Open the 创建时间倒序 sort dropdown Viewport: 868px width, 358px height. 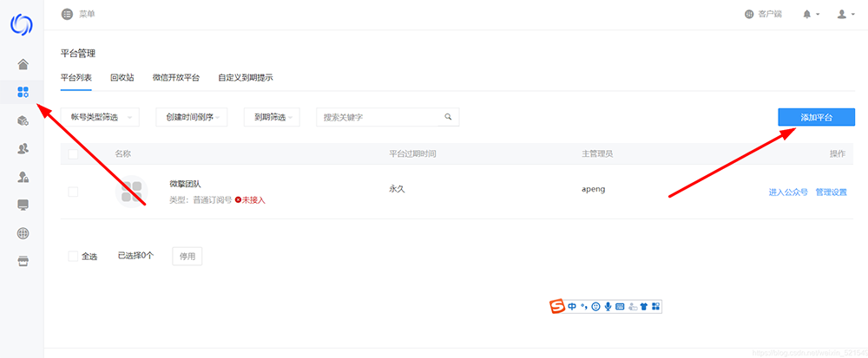coord(191,117)
